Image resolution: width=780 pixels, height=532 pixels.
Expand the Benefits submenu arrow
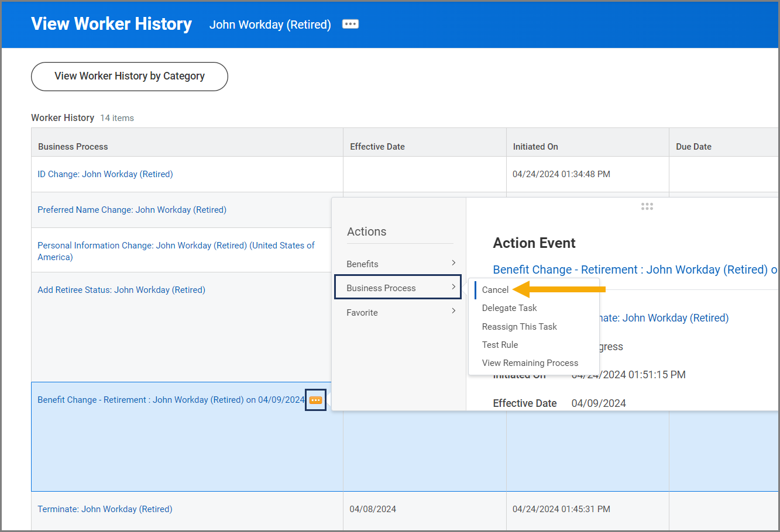[453, 263]
